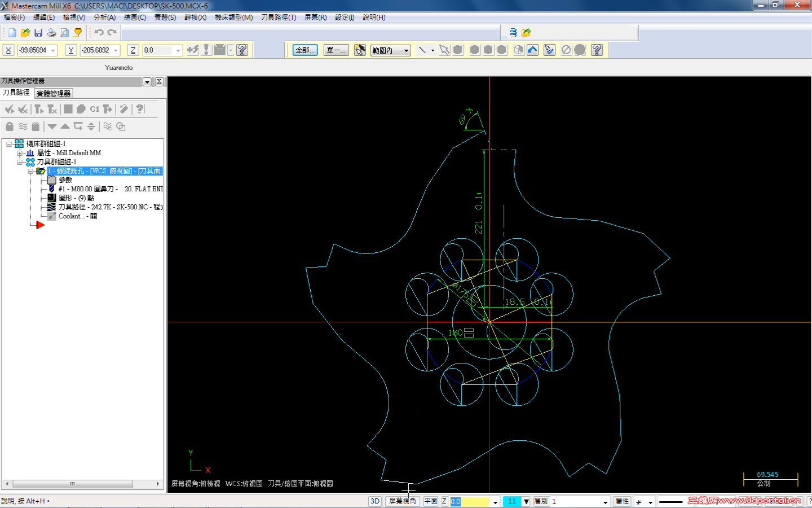This screenshot has height=508, width=812.
Task: Collapse the 刀具群組組-1 tree node
Action: pos(20,162)
